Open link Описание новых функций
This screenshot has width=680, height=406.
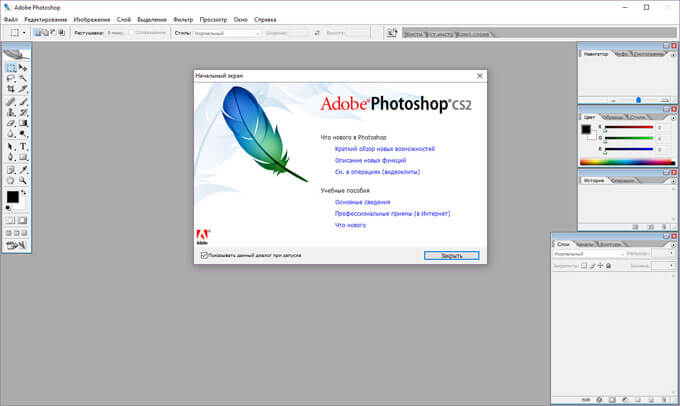[x=370, y=160]
